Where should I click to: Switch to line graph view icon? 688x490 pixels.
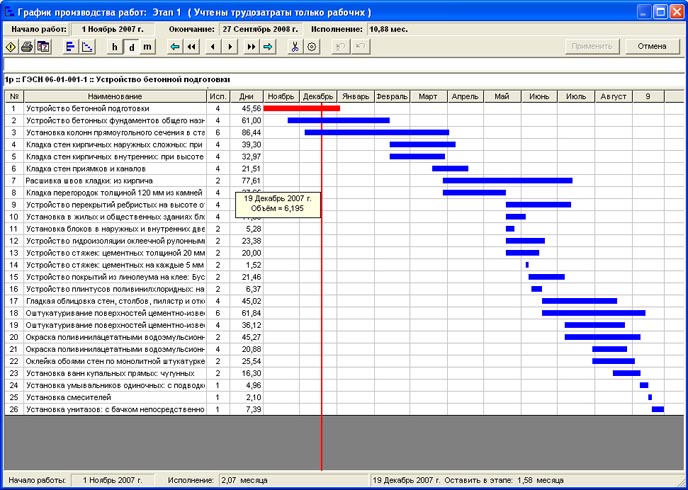coord(88,46)
